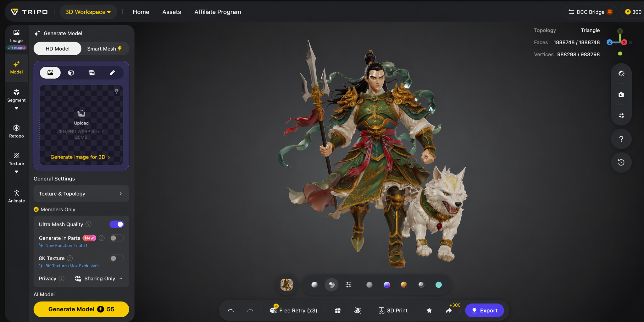
Task: Click the icon left of 3D Print
Action: coord(358,311)
